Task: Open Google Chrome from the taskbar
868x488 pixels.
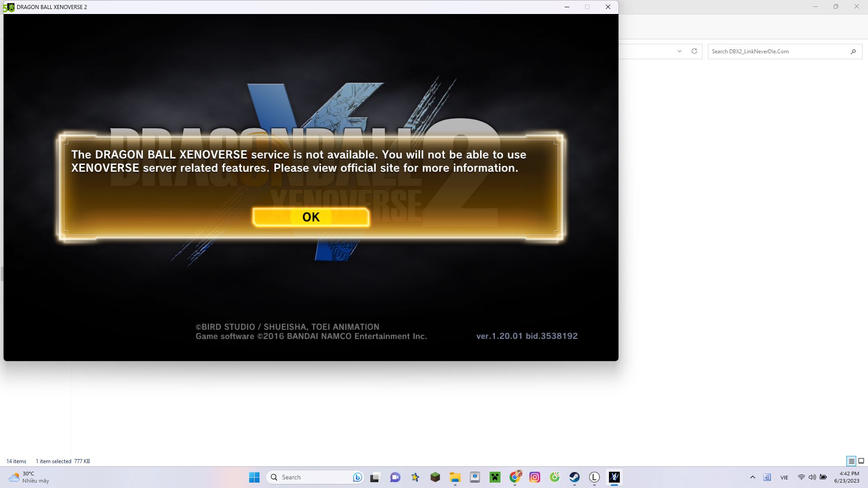Action: [515, 477]
